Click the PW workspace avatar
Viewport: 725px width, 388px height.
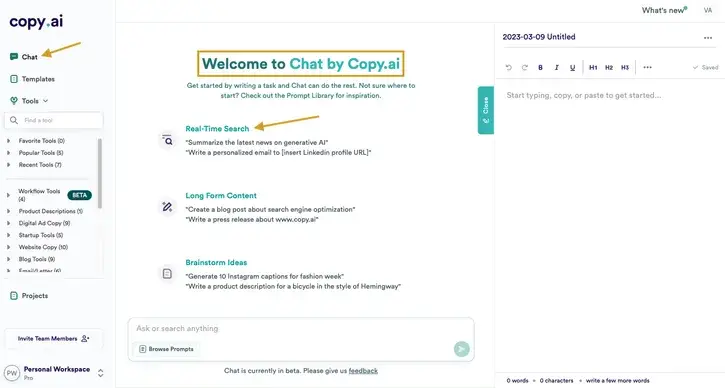[12, 373]
